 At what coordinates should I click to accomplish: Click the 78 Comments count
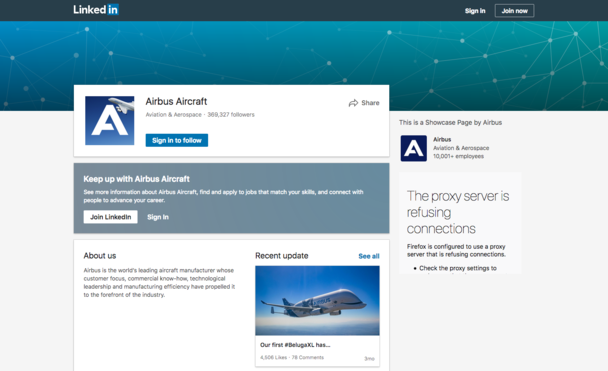click(x=307, y=357)
